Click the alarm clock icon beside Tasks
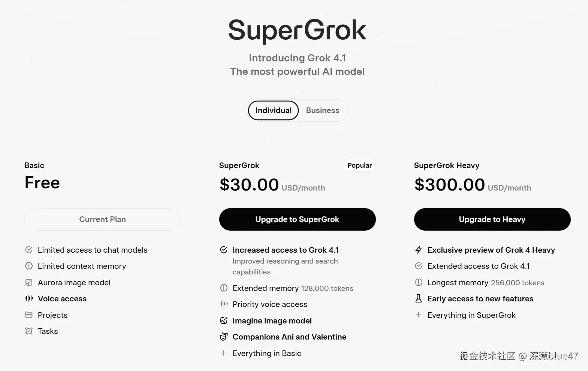This screenshot has width=588, height=371. (29, 331)
